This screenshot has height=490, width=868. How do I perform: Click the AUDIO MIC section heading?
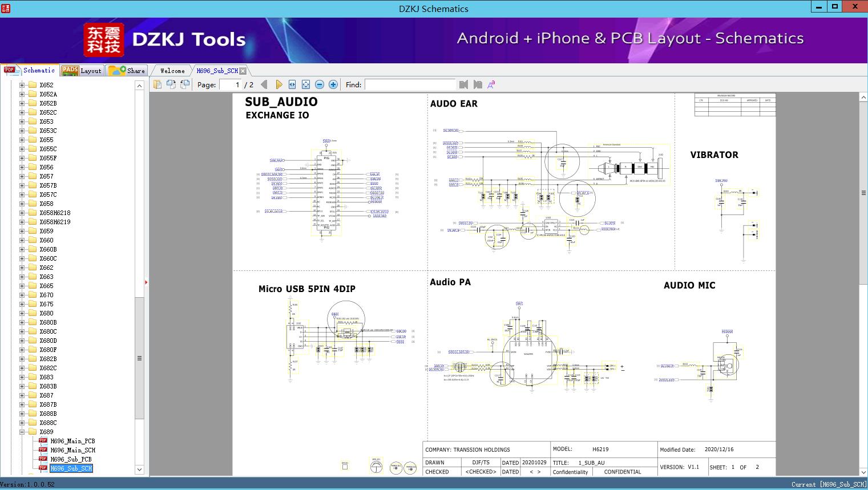click(689, 285)
